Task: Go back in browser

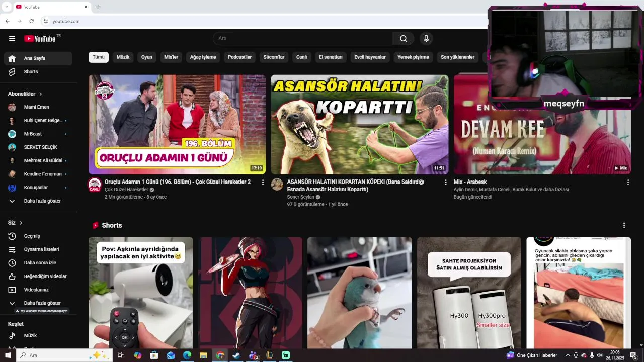Action: tap(7, 21)
